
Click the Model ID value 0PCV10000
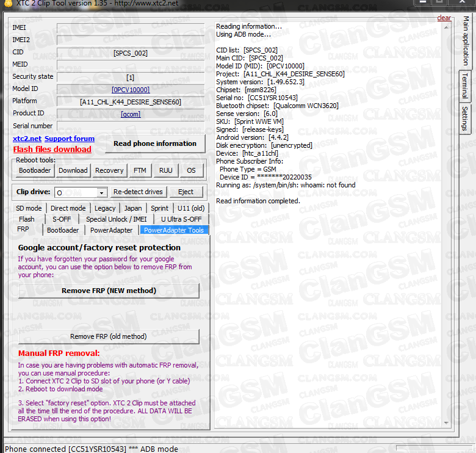(131, 90)
